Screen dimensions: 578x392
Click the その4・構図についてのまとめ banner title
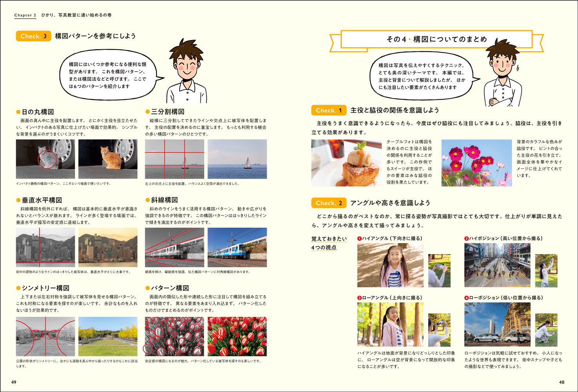(x=436, y=39)
